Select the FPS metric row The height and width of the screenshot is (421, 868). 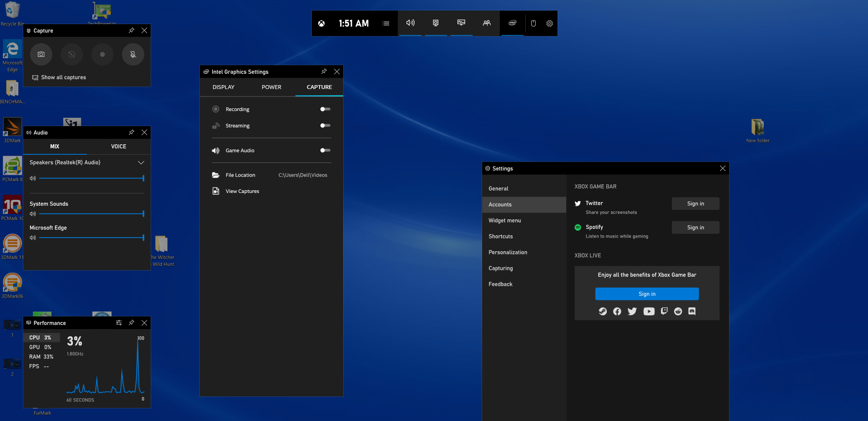pyautogui.click(x=41, y=366)
